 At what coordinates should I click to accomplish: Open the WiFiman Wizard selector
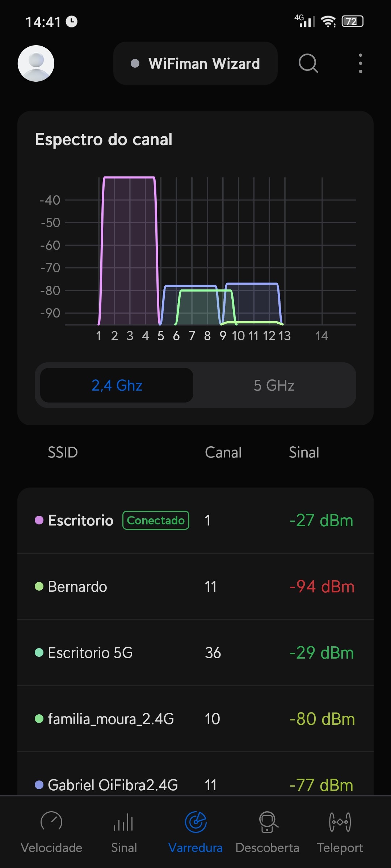(195, 63)
